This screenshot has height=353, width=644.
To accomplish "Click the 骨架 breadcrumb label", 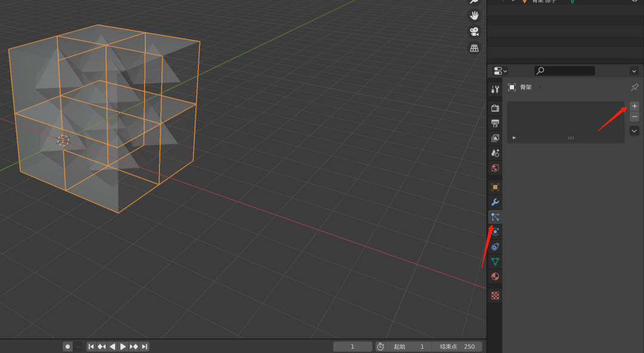I will 526,87.
